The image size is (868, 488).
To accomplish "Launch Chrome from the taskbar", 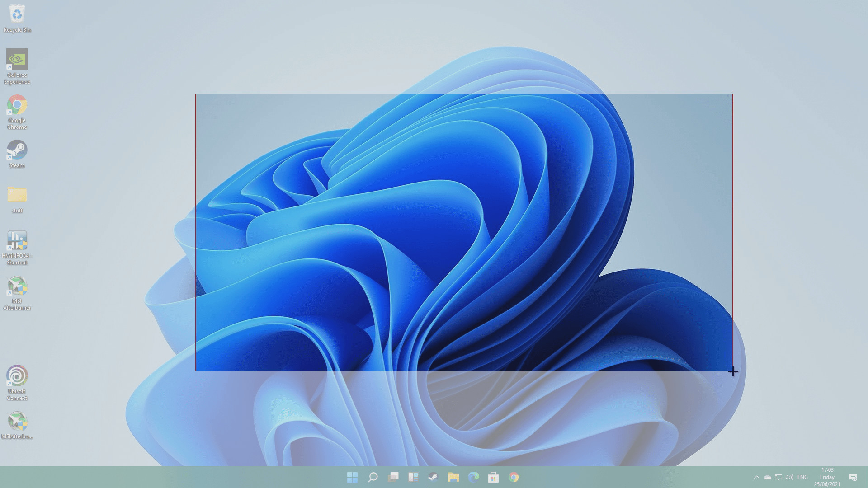I will pyautogui.click(x=514, y=477).
